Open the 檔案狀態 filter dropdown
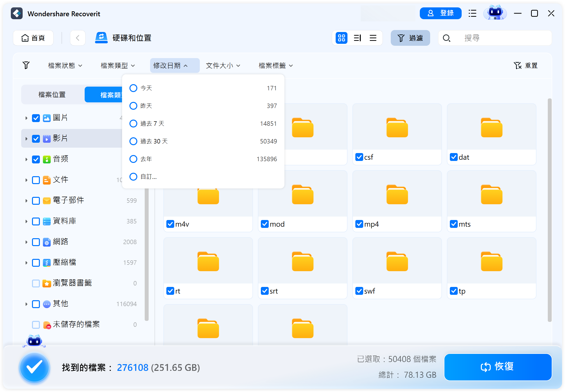This screenshot has width=565, height=392. pos(65,65)
